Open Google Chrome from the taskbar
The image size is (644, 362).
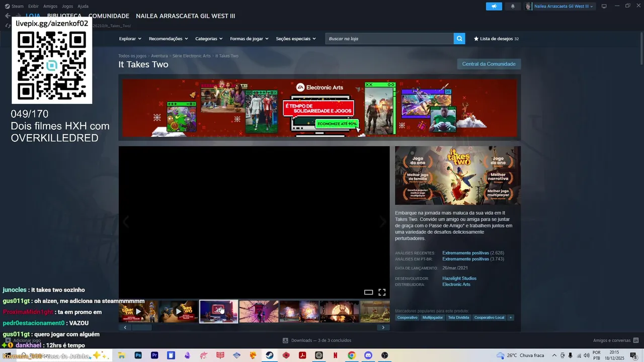pyautogui.click(x=352, y=355)
